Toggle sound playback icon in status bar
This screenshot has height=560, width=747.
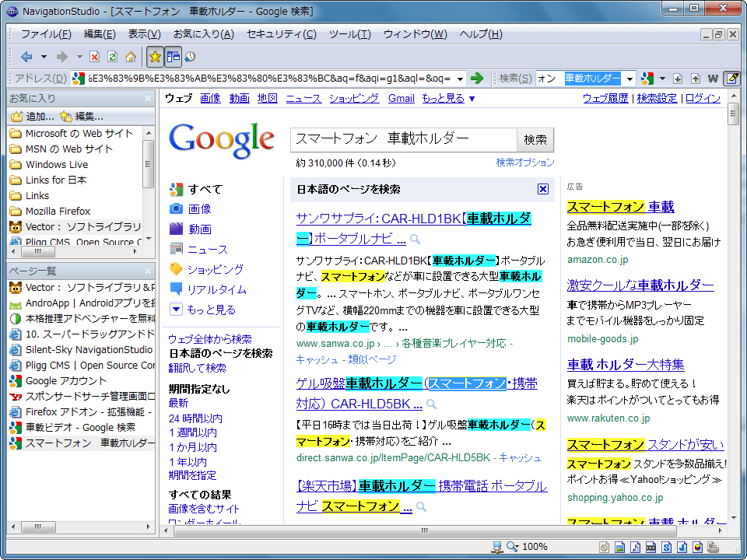click(x=636, y=547)
